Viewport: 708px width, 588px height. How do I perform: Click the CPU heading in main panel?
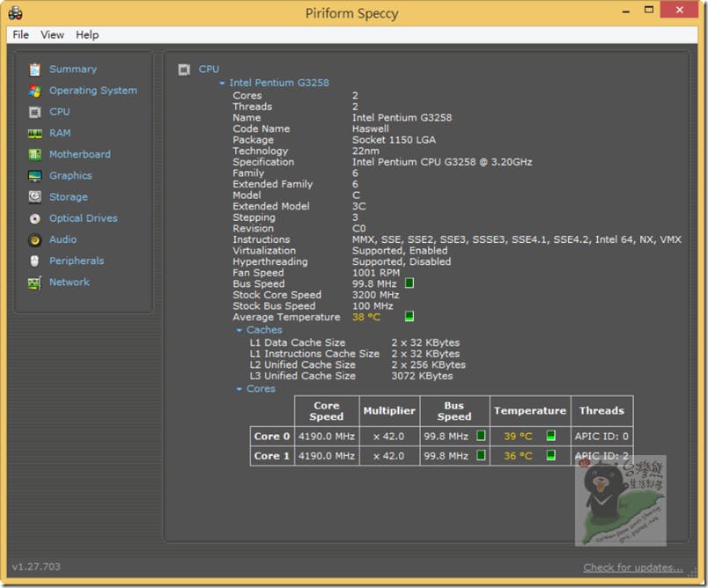209,69
